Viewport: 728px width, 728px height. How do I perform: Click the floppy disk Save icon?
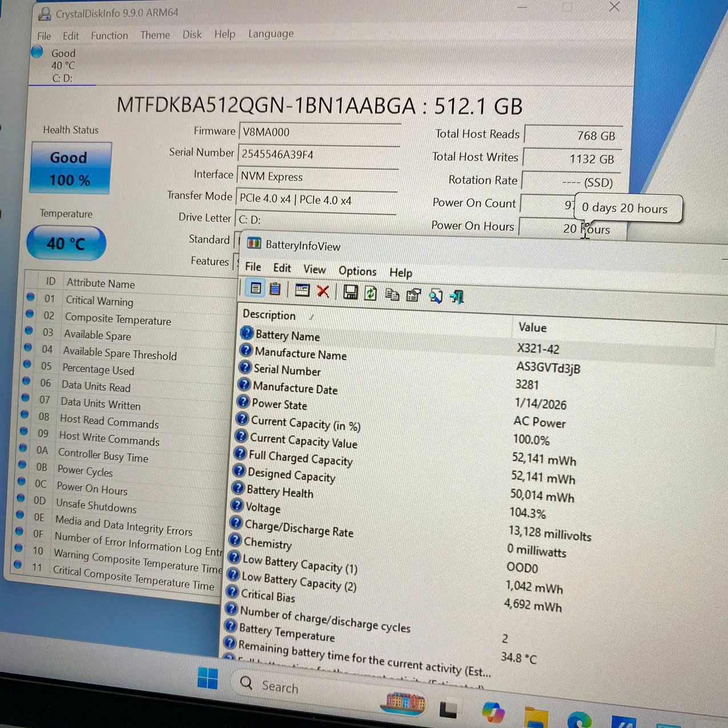click(x=350, y=292)
